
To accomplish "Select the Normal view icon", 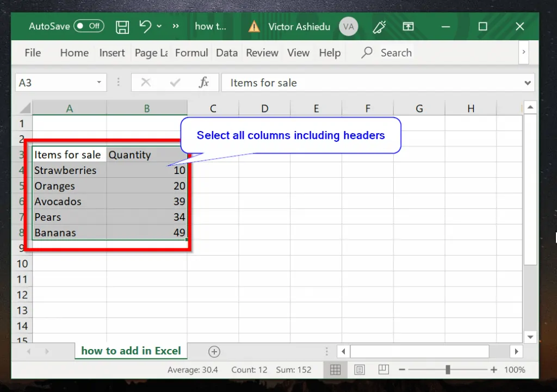I will pyautogui.click(x=335, y=370).
